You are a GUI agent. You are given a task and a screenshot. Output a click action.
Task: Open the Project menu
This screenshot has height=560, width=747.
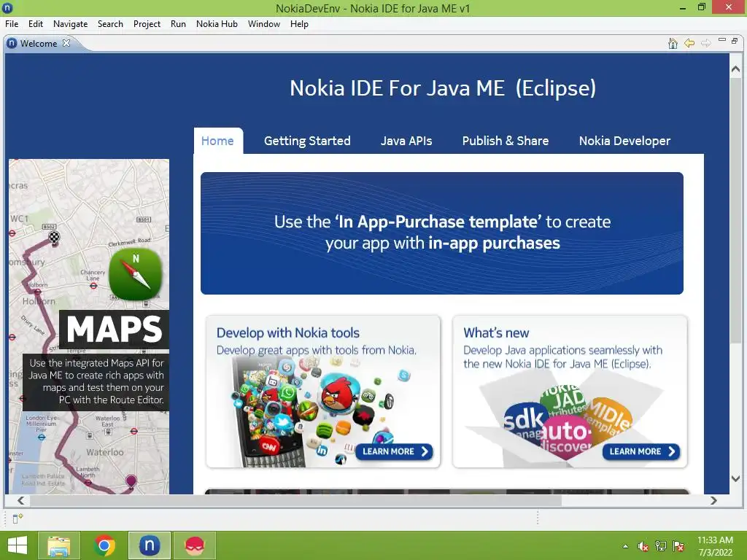point(147,24)
